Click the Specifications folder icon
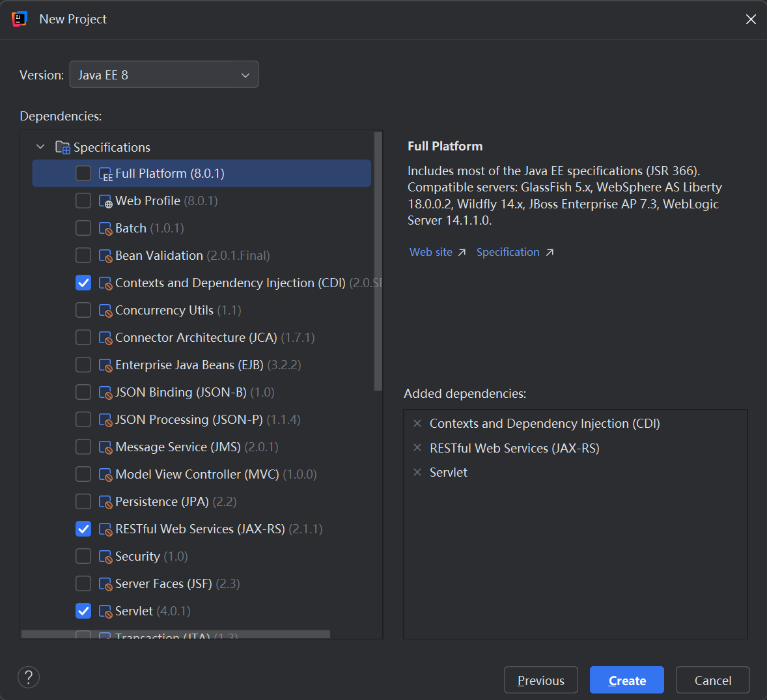The image size is (767, 700). pyautogui.click(x=63, y=147)
